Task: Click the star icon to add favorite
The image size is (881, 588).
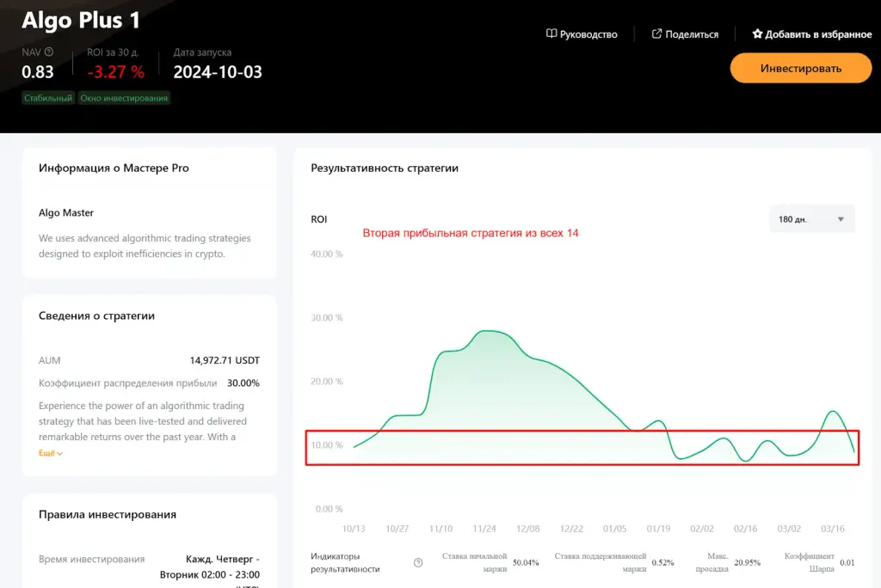Action: 757,34
